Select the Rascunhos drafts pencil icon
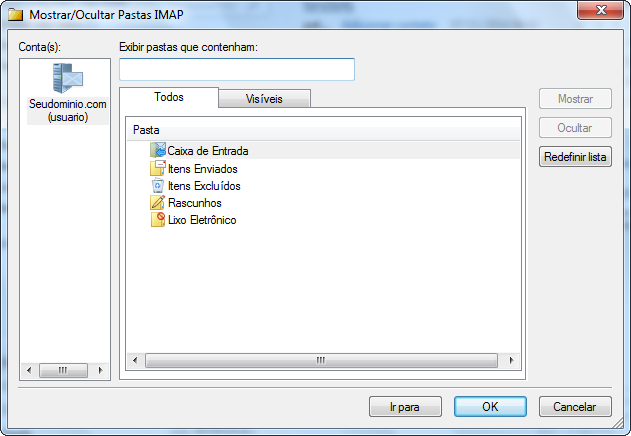 (158, 203)
